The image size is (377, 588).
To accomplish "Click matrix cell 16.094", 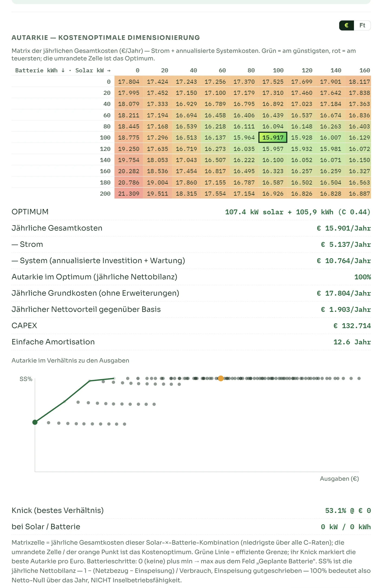I will [273, 126].
